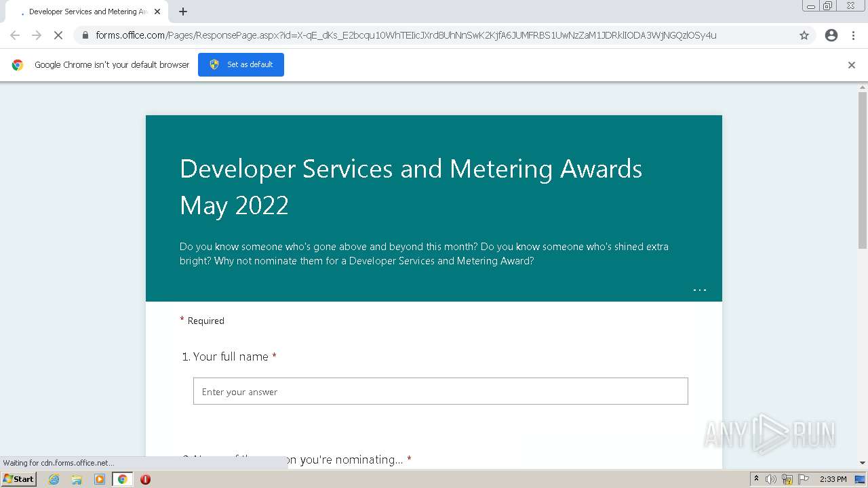This screenshot has height=488, width=868.
Task: Open the Windows Start menu
Action: (19, 479)
